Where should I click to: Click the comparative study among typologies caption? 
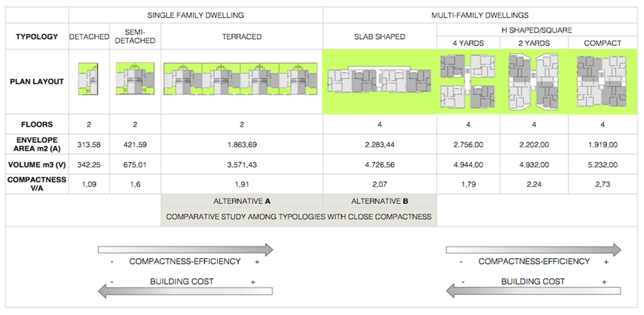(x=298, y=216)
